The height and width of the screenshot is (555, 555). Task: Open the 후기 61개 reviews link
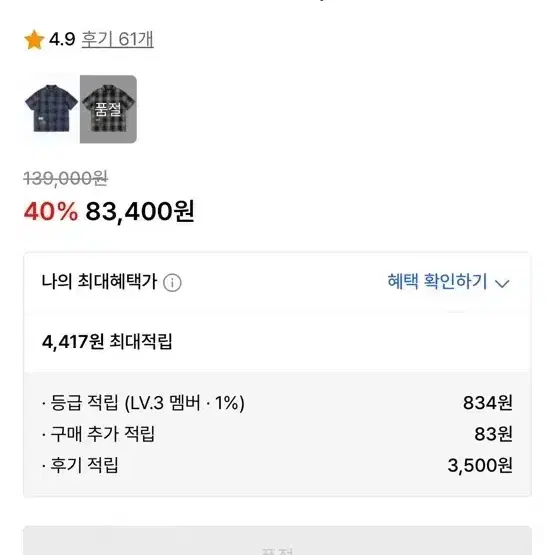(118, 39)
